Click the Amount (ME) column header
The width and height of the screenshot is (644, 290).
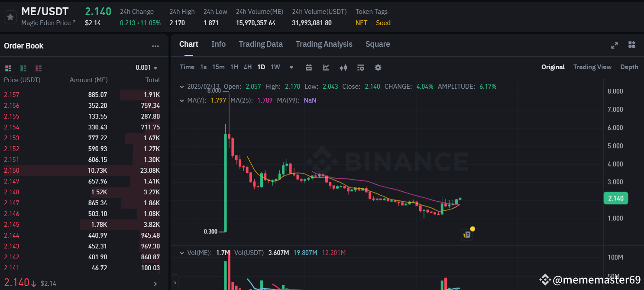tap(89, 80)
